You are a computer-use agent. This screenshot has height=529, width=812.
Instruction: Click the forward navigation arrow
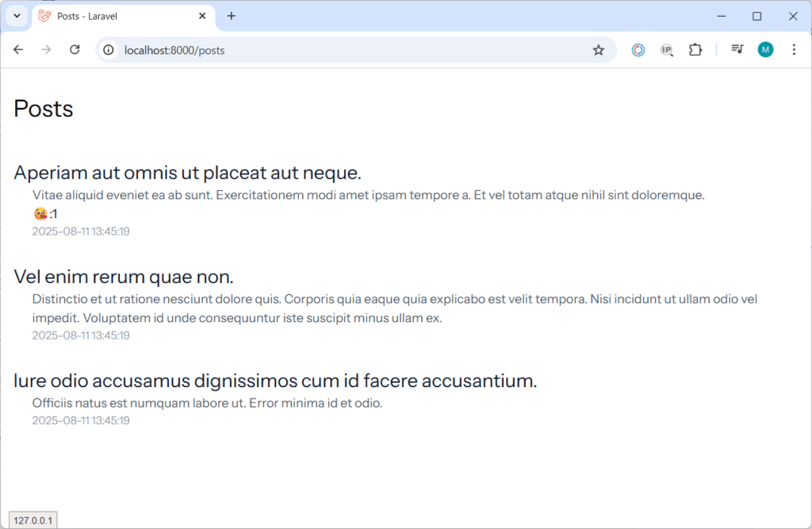(x=46, y=50)
